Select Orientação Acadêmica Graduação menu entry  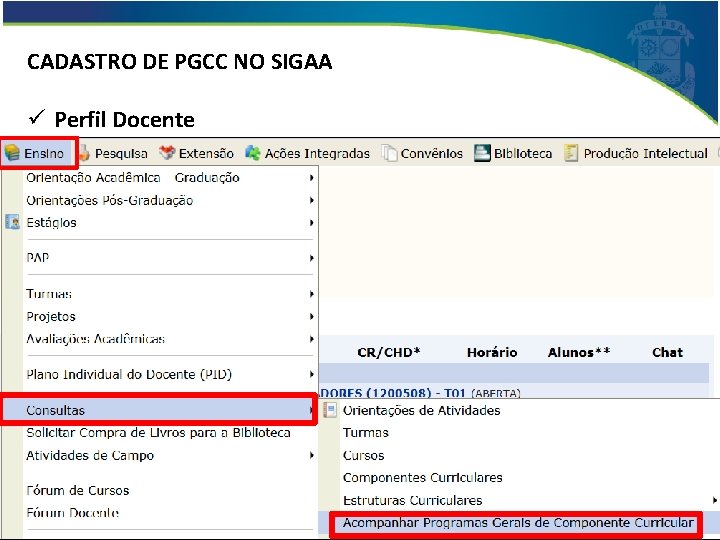(159, 177)
